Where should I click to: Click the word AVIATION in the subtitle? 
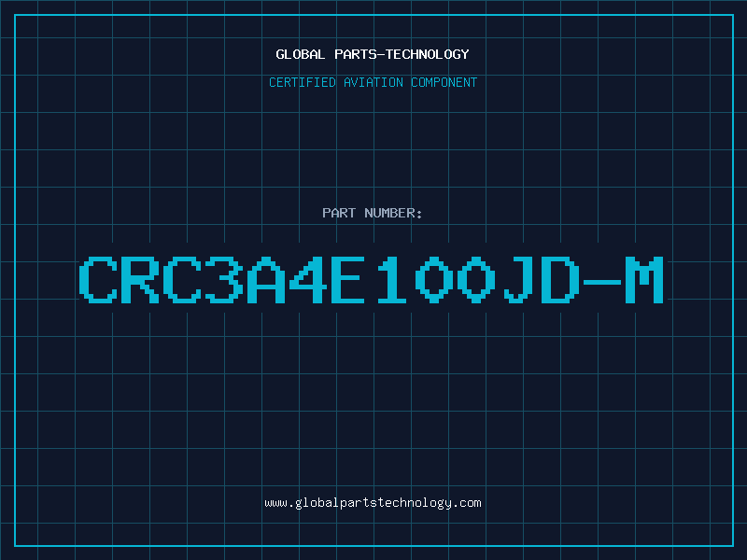(373, 82)
